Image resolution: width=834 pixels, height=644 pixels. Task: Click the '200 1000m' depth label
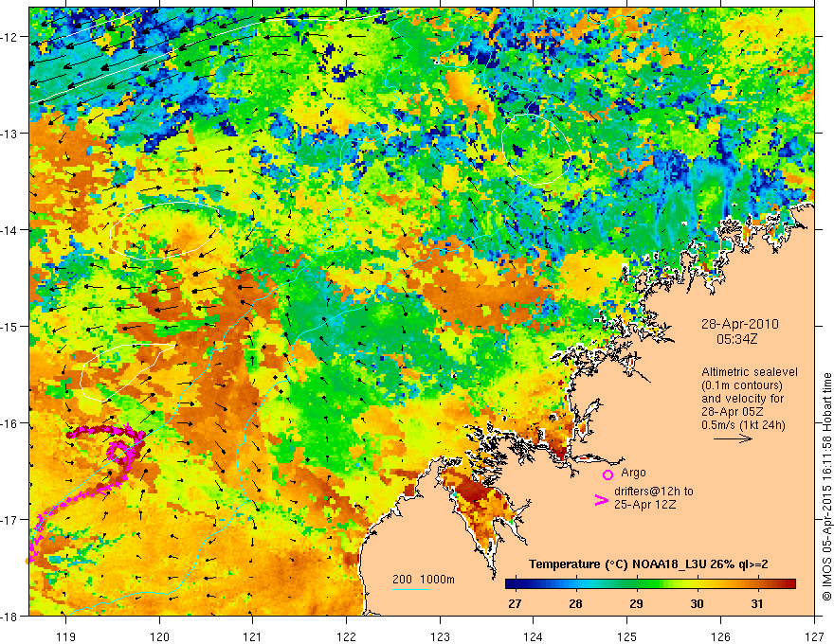[424, 580]
